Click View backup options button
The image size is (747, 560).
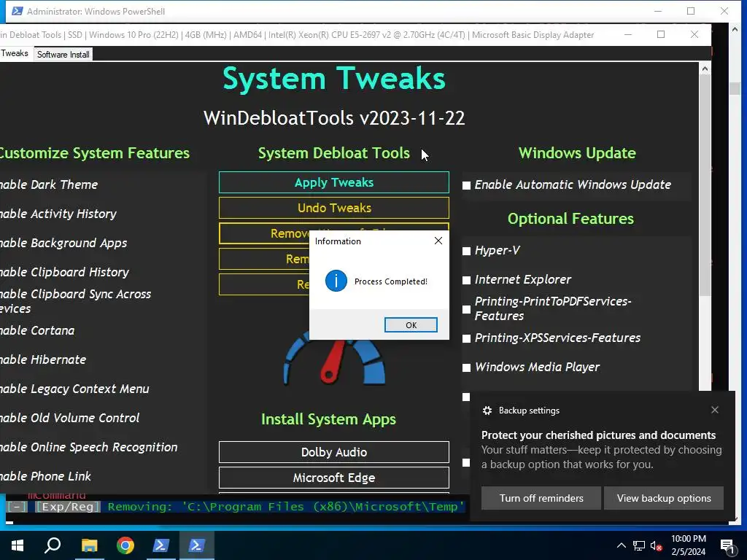(x=664, y=498)
